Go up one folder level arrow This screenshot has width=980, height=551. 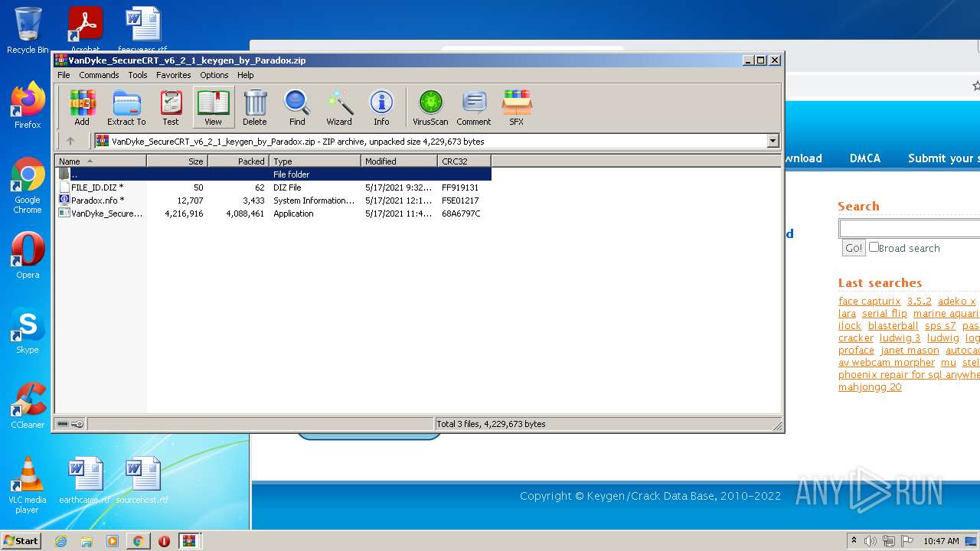(x=70, y=141)
